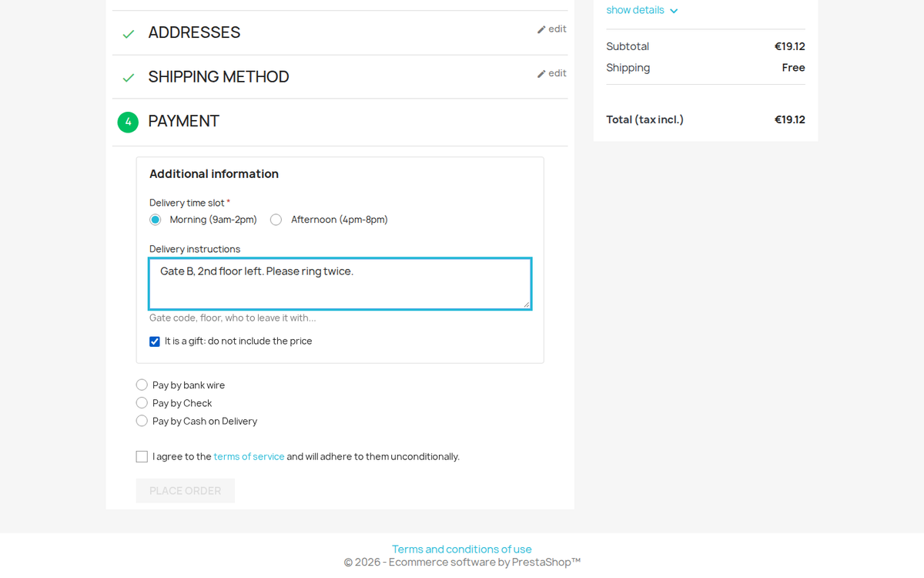
Task: Click the green checkmark beside Addresses
Action: [129, 34]
